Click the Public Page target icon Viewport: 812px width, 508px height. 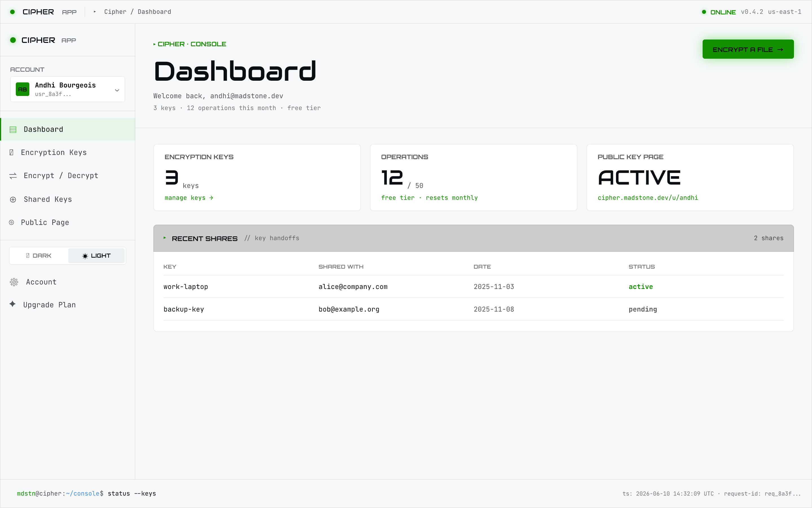11,222
